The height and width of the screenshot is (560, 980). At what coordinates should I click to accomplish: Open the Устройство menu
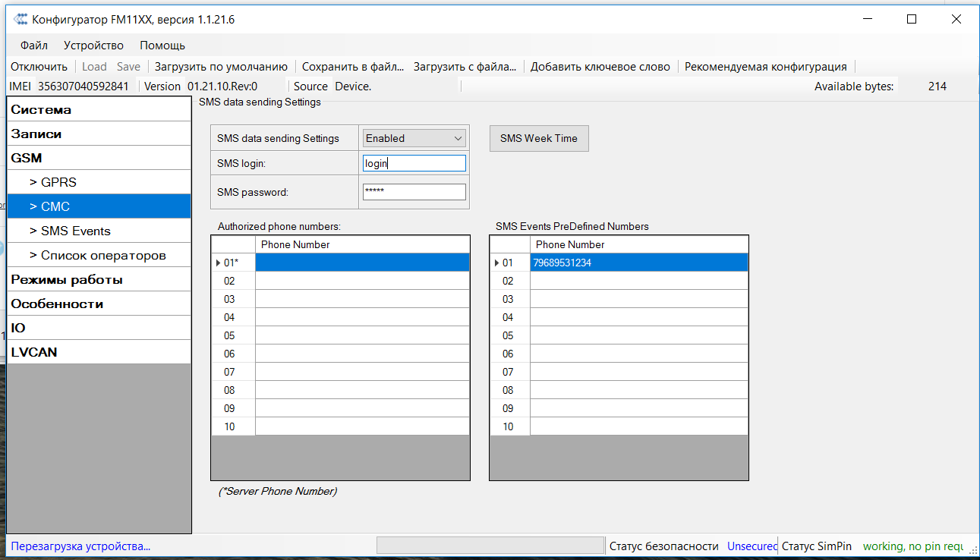(x=93, y=46)
